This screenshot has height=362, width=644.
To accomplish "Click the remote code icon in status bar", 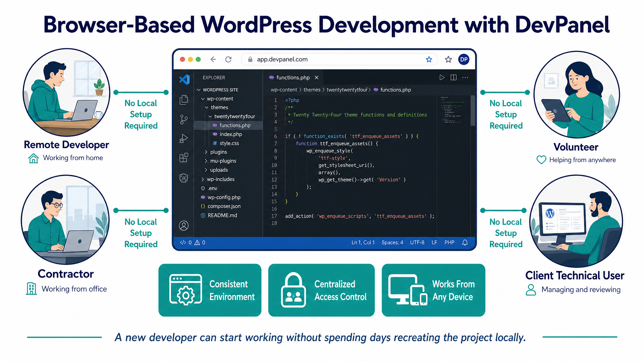I will [183, 242].
